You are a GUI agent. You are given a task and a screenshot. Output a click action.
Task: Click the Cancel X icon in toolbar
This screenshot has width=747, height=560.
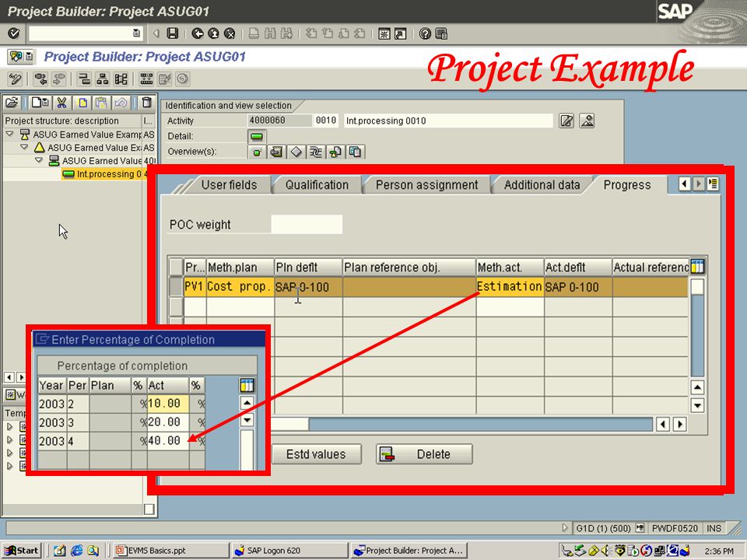[x=230, y=33]
